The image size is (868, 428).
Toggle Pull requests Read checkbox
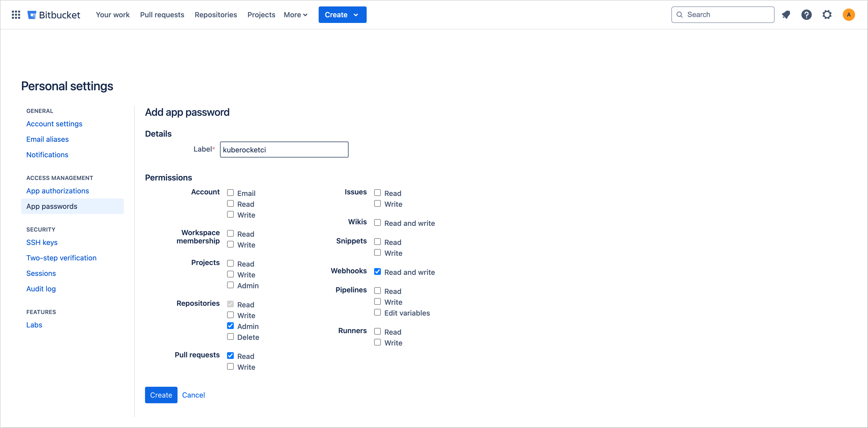click(231, 356)
